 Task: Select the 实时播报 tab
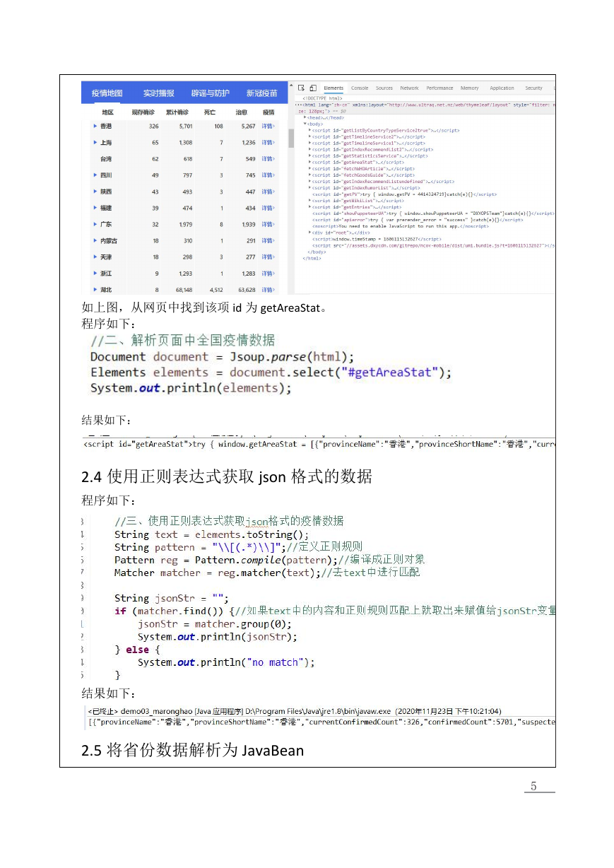point(158,93)
